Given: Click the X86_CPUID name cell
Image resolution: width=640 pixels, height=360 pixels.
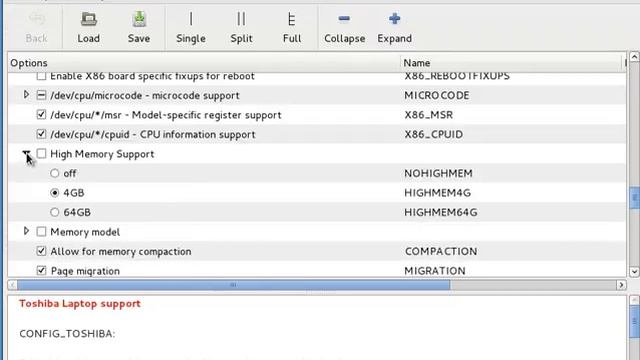Looking at the screenshot, I should [x=433, y=135].
